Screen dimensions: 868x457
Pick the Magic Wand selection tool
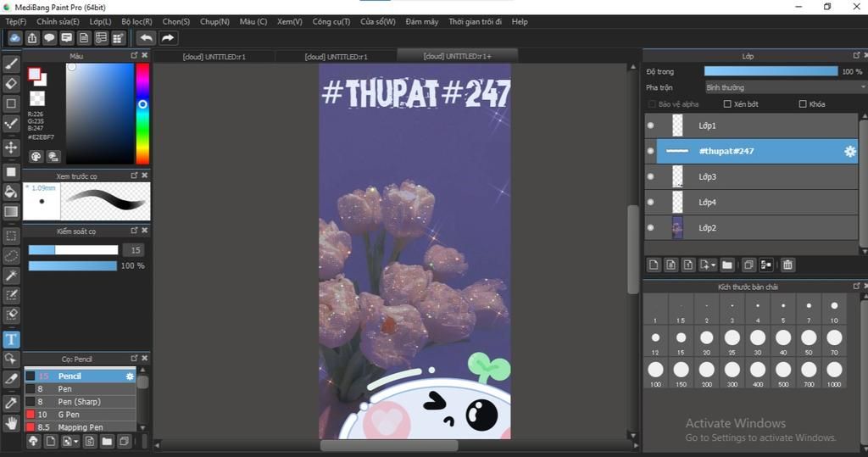tap(11, 276)
